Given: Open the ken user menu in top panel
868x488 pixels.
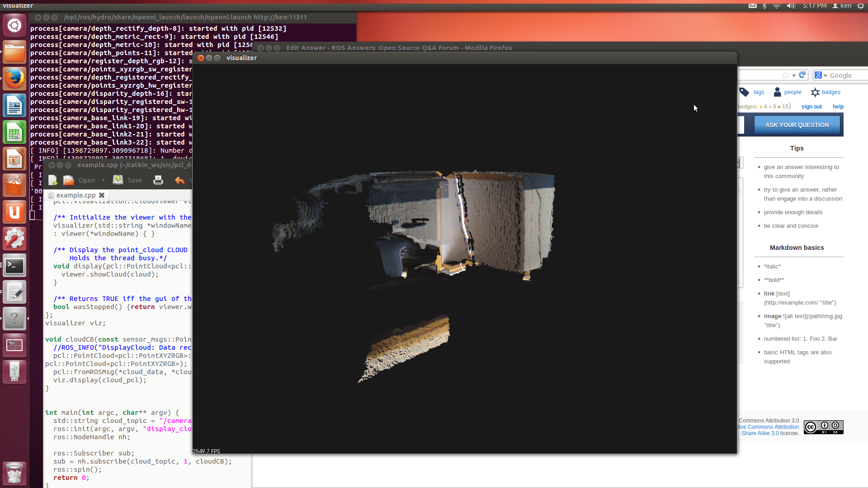Looking at the screenshot, I should coord(842,6).
